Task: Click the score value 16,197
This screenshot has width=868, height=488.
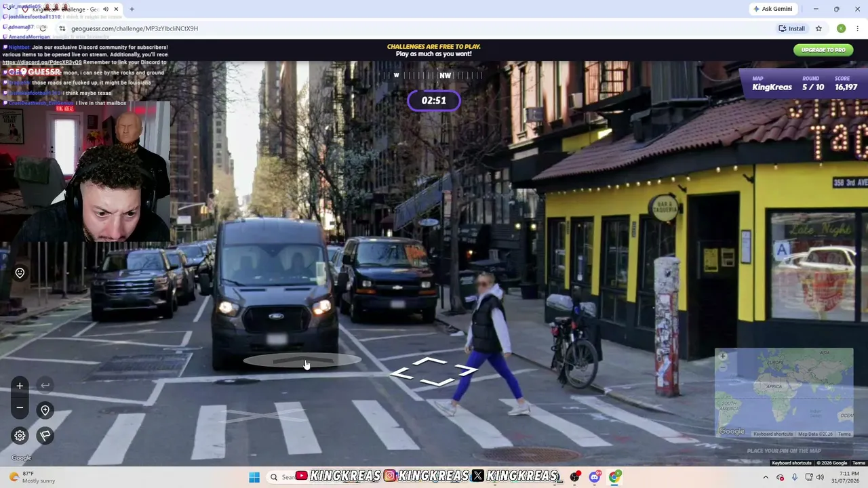Action: pyautogui.click(x=846, y=87)
